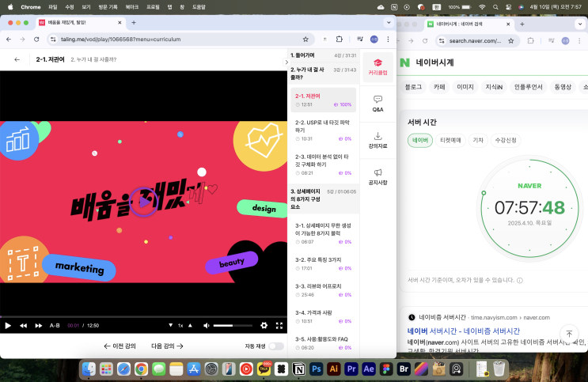Go to 이전 강의 previous lecture
Viewport: 588px width, 382px height.
click(120, 346)
